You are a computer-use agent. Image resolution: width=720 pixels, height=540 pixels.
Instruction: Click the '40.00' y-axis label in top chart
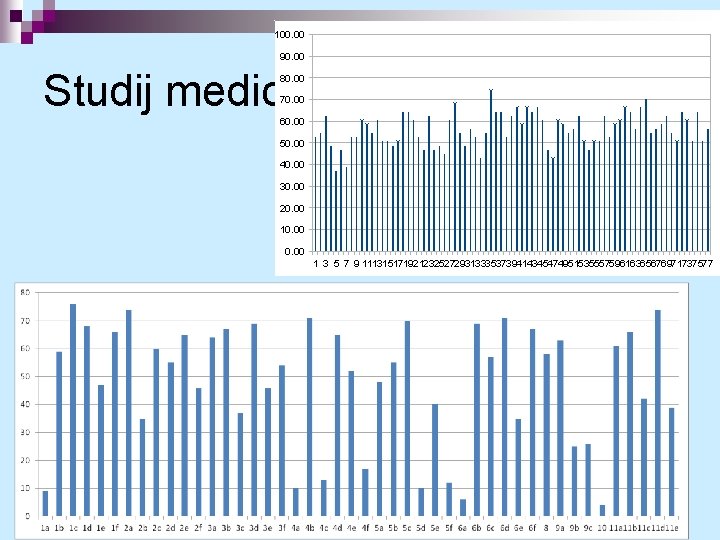point(292,164)
